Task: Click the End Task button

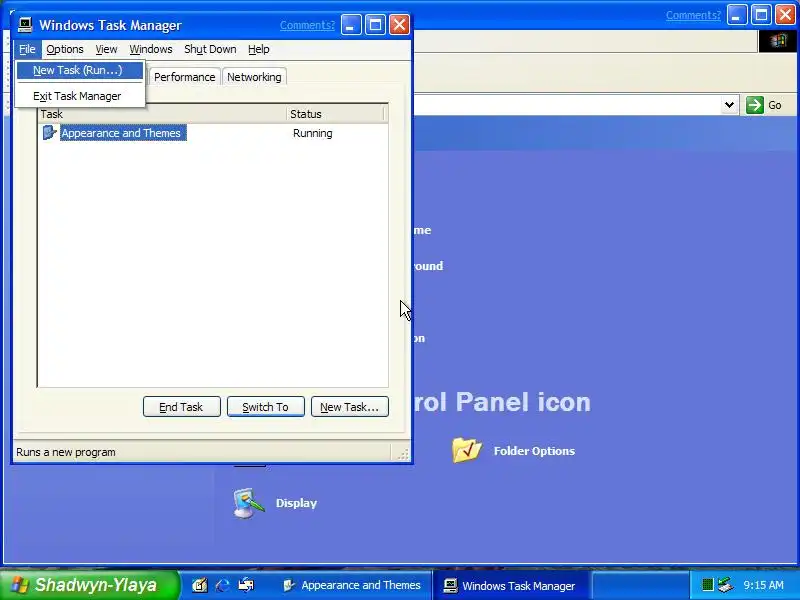Action: 182,407
